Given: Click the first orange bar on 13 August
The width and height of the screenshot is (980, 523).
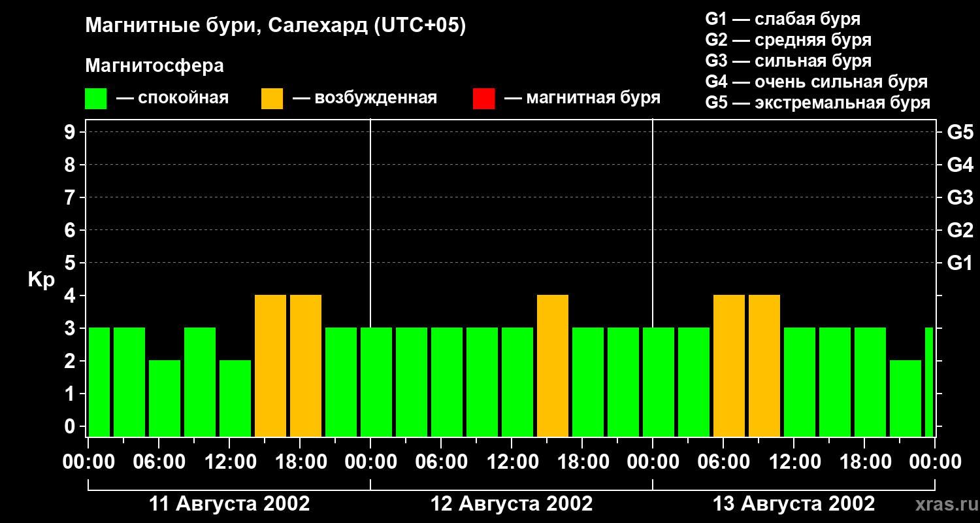Looking at the screenshot, I should click(729, 366).
